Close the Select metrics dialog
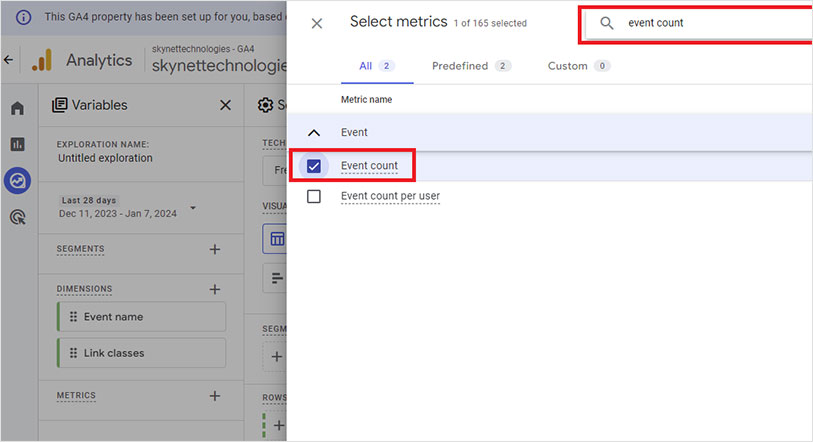The width and height of the screenshot is (813, 442). 317,23
